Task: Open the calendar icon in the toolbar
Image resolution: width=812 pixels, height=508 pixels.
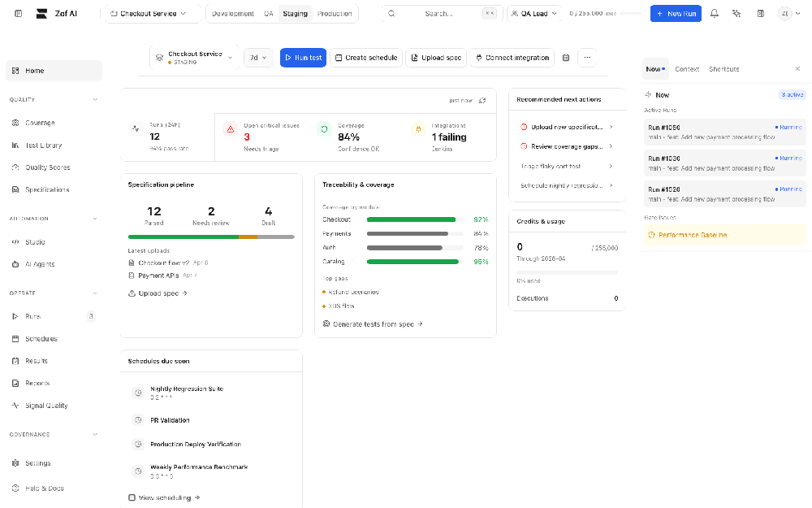Action: click(x=566, y=58)
